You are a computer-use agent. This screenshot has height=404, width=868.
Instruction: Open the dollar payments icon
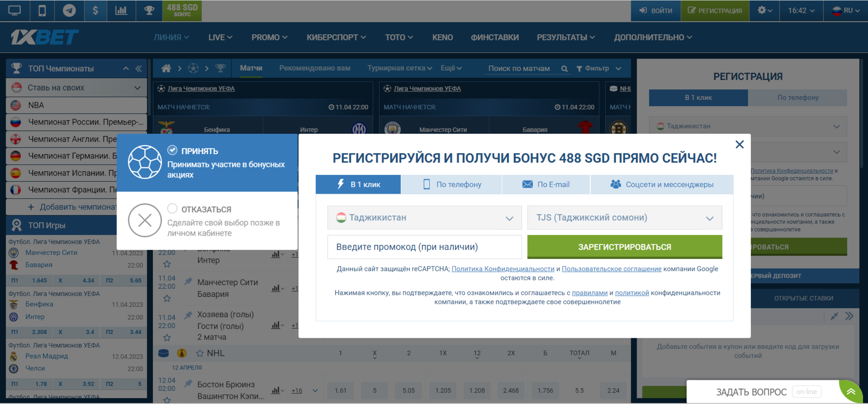[x=95, y=10]
